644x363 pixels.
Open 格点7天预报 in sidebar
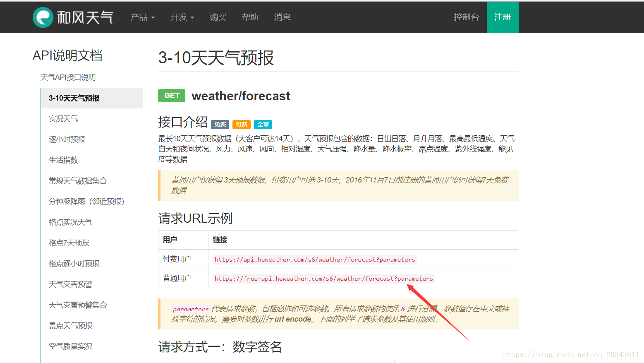coord(69,243)
